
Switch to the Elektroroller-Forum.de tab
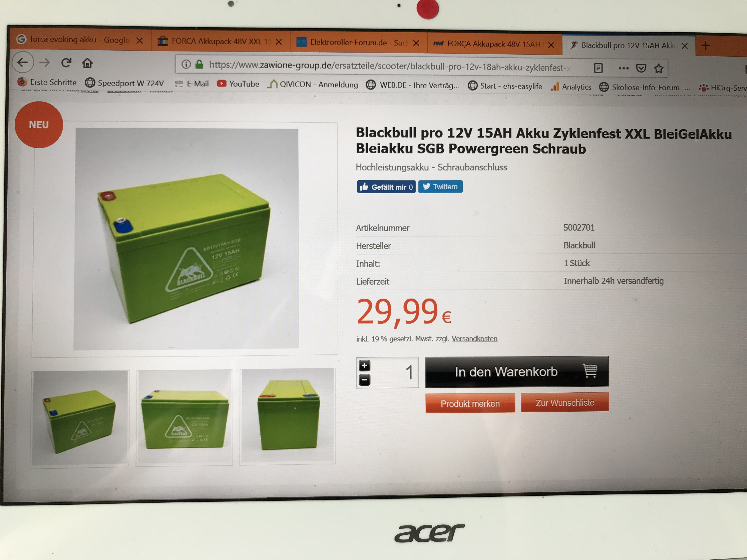358,43
